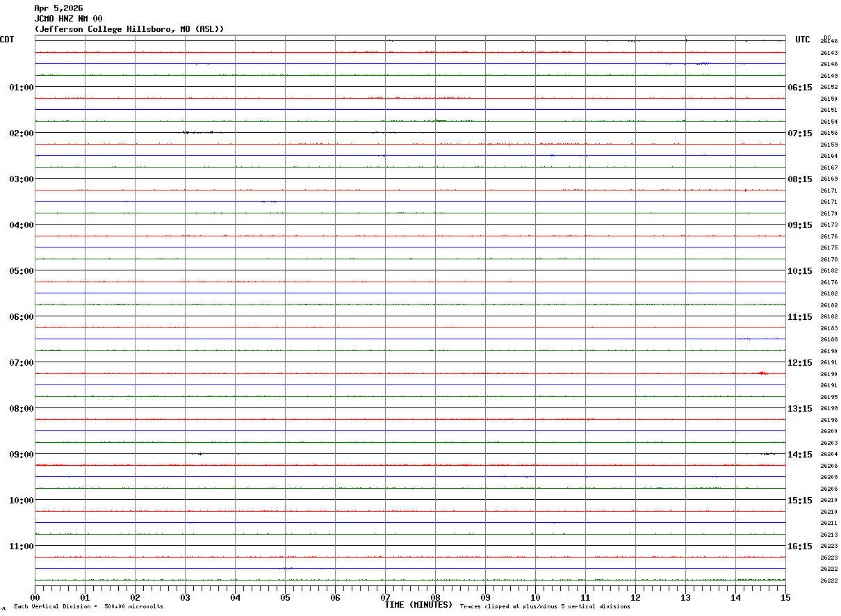
Task: Click the 07:15 UTC time label
Action: click(800, 133)
